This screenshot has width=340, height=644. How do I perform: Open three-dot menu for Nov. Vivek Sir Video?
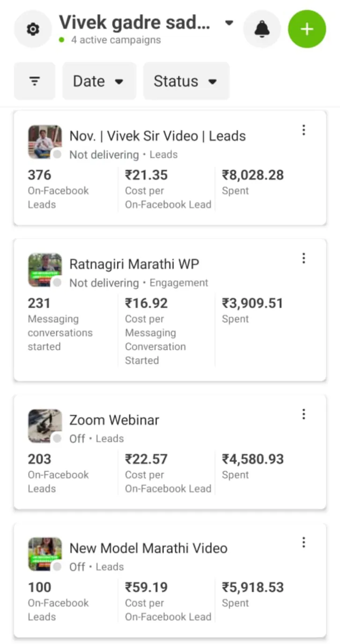[303, 130]
